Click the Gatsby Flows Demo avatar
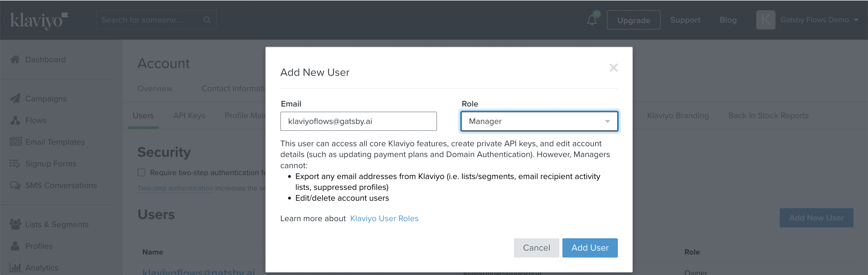 point(765,20)
